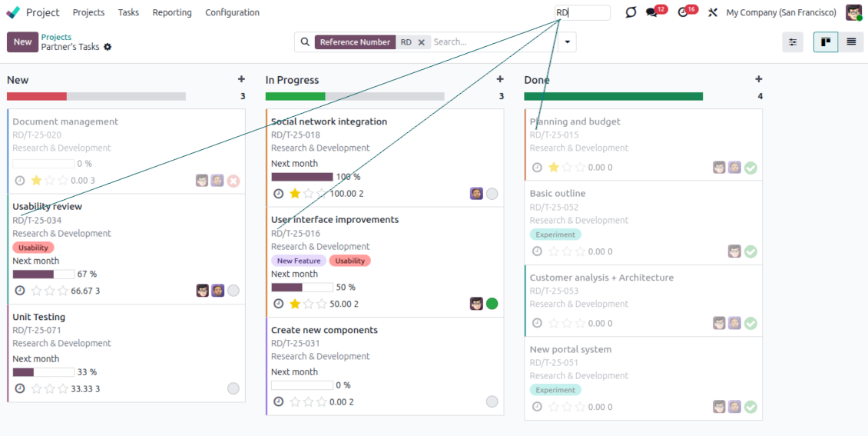Switch to kanban view

(826, 42)
